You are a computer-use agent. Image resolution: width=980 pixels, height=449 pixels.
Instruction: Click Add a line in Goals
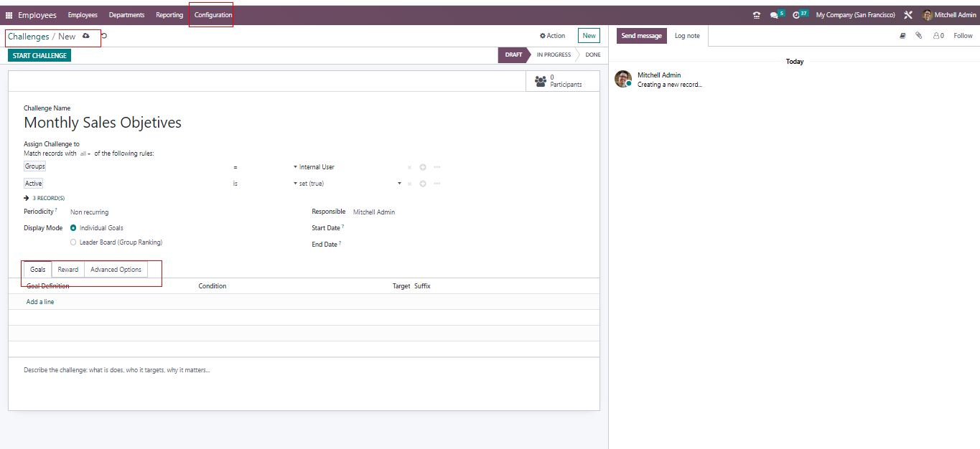tap(40, 302)
